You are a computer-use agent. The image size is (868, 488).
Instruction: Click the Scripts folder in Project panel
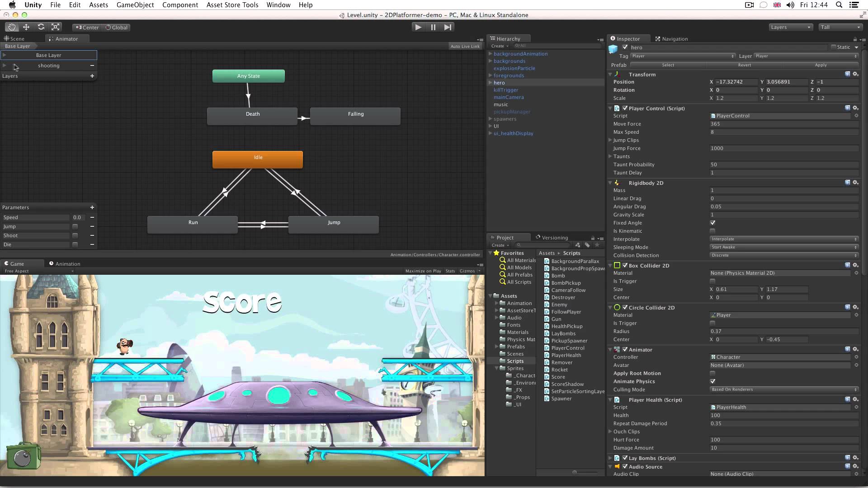515,361
